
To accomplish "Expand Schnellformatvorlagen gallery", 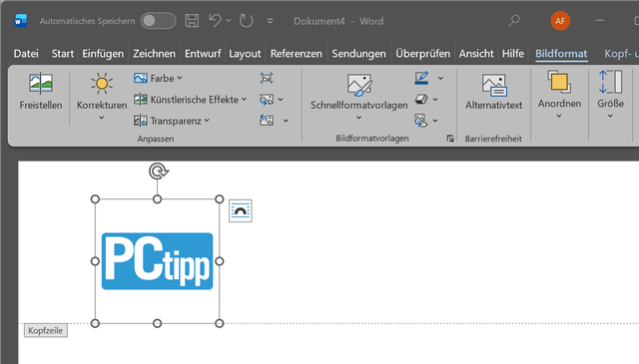I will click(x=358, y=118).
